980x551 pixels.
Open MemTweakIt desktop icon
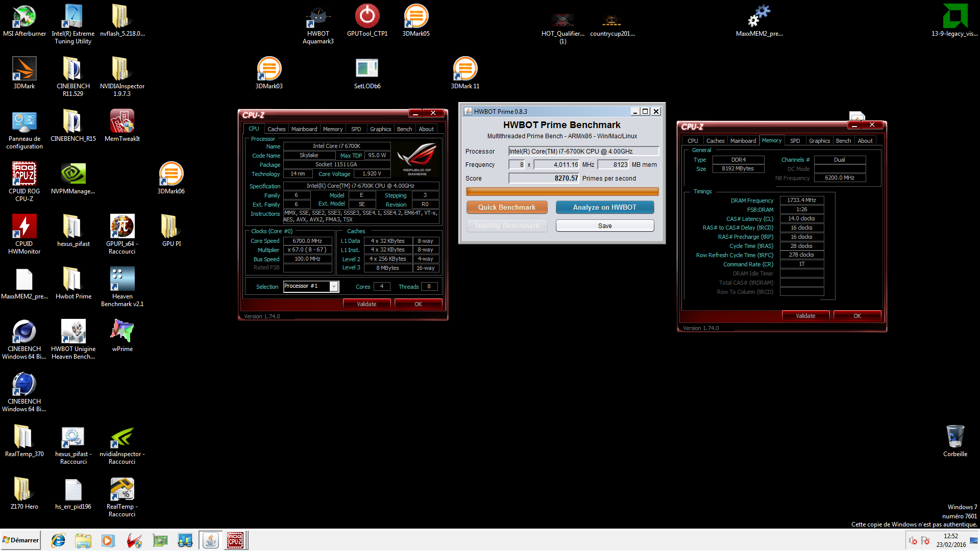click(x=122, y=126)
